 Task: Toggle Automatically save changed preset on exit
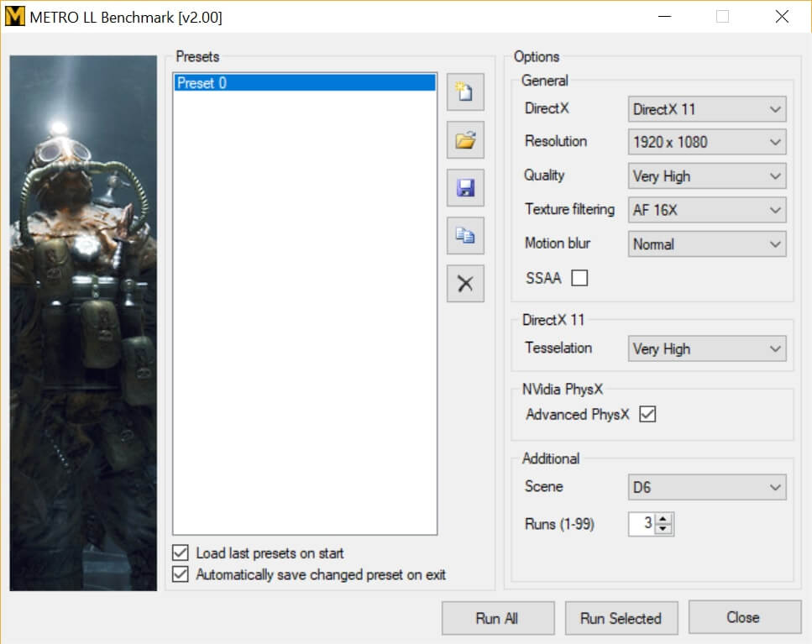180,575
